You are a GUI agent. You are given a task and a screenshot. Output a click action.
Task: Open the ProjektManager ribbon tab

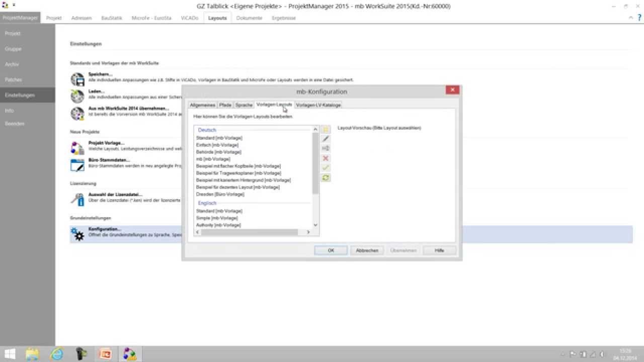point(21,18)
